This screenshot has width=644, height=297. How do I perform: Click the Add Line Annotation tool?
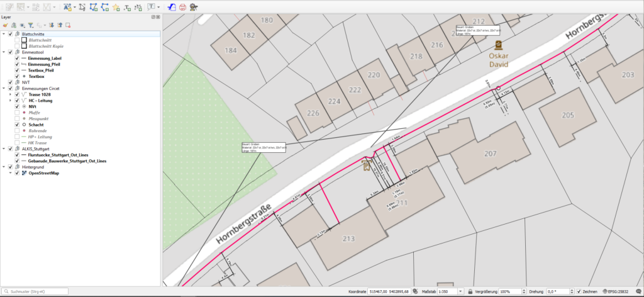(105, 8)
